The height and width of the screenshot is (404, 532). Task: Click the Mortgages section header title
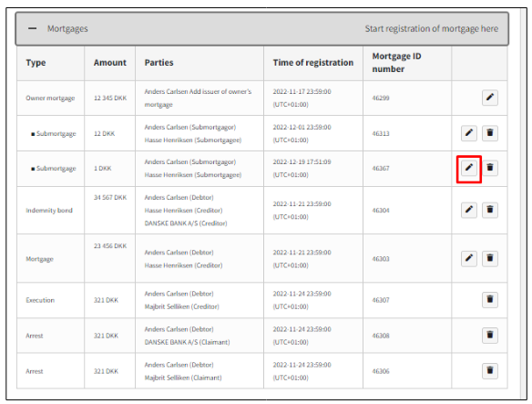pyautogui.click(x=67, y=29)
